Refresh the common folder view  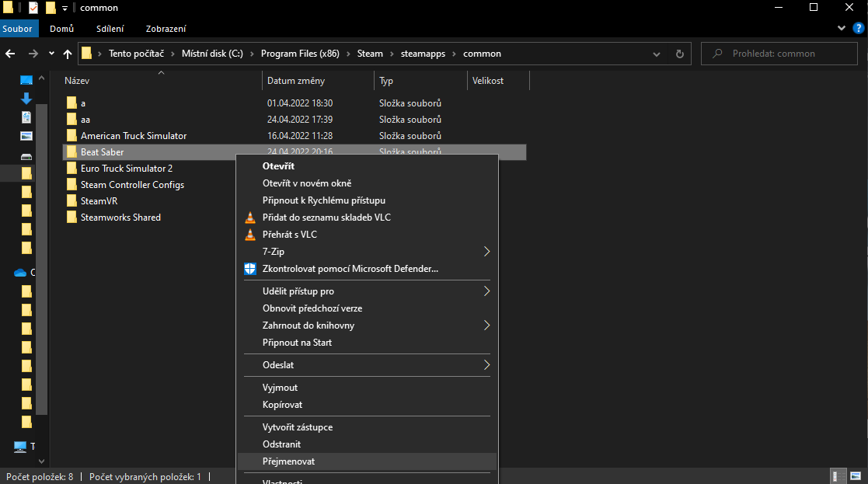(x=680, y=54)
